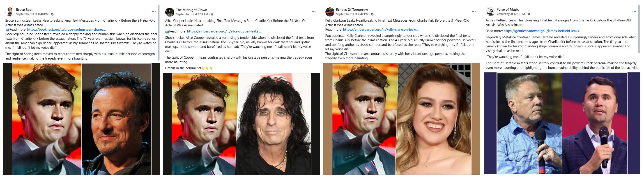Click the Pulse of Music page name
The width and height of the screenshot is (644, 178).
point(508,9)
